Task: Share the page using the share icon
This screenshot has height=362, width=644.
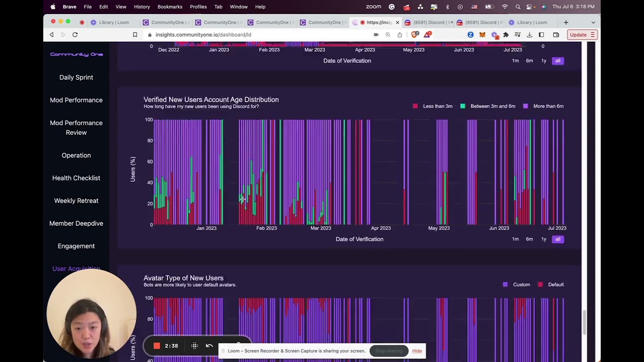Action: click(399, 35)
